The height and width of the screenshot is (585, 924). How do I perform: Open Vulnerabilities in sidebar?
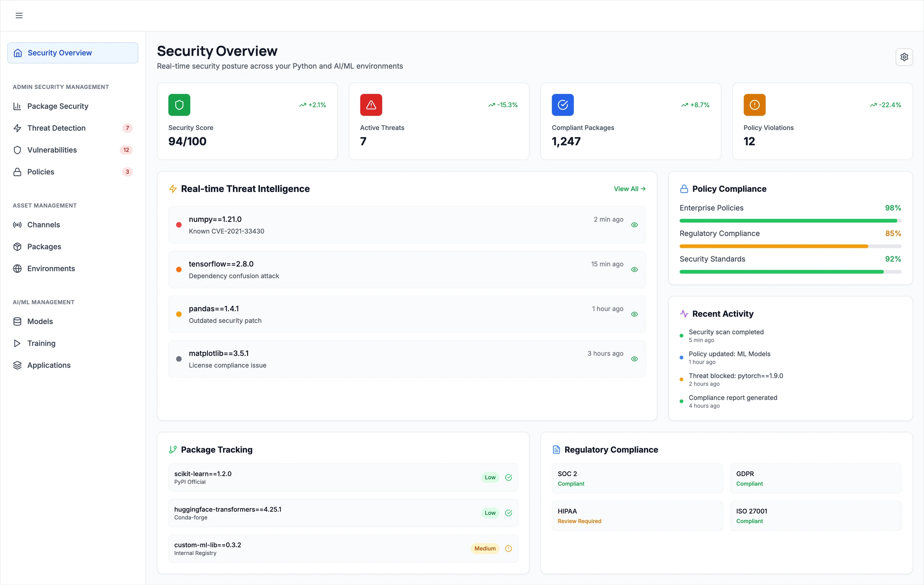tap(73, 150)
